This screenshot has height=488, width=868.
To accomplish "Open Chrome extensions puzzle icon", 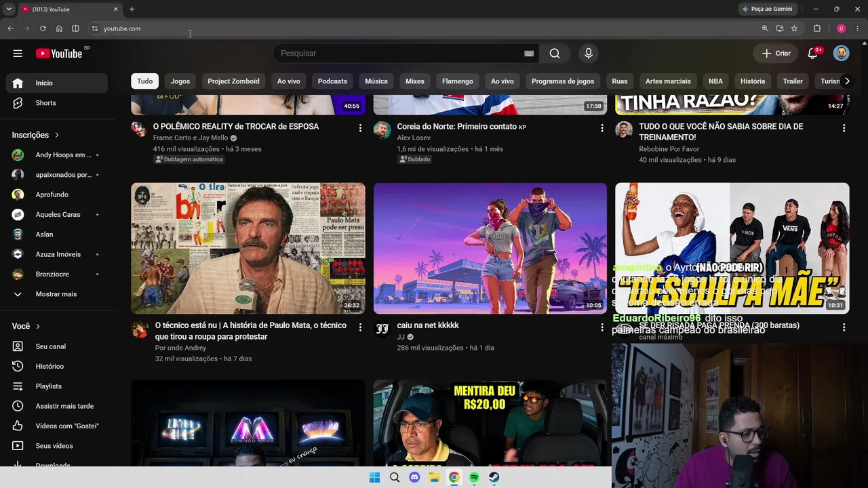I will [817, 28].
